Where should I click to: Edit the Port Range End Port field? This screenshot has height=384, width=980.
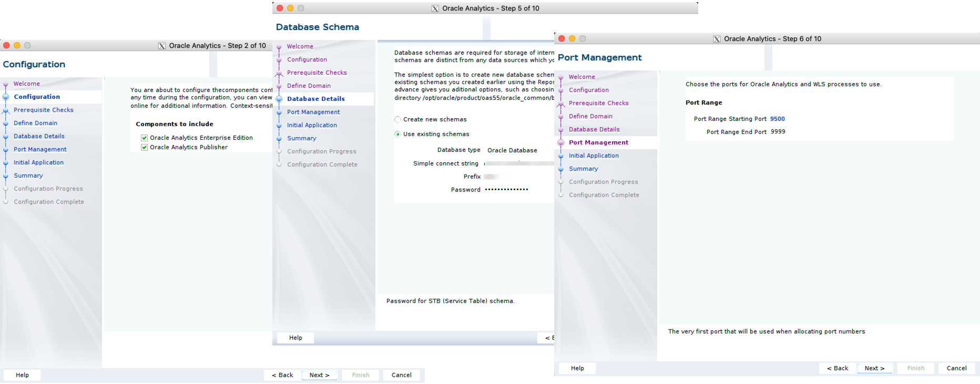(778, 132)
